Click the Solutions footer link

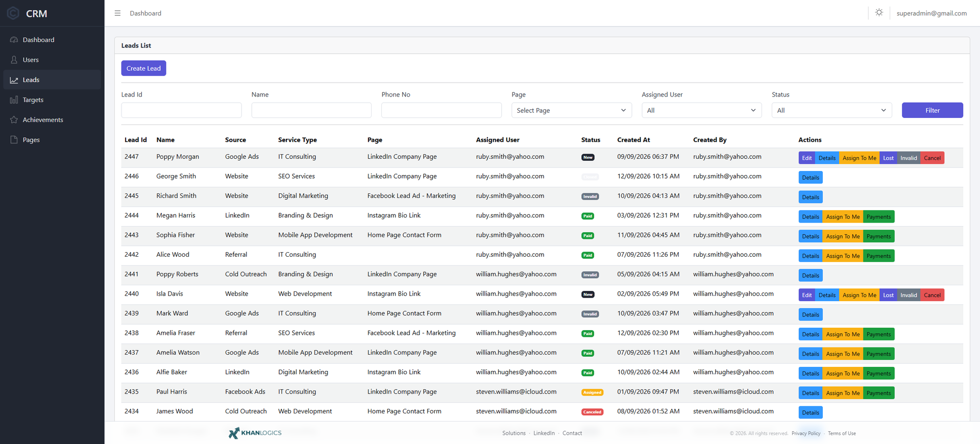point(514,433)
